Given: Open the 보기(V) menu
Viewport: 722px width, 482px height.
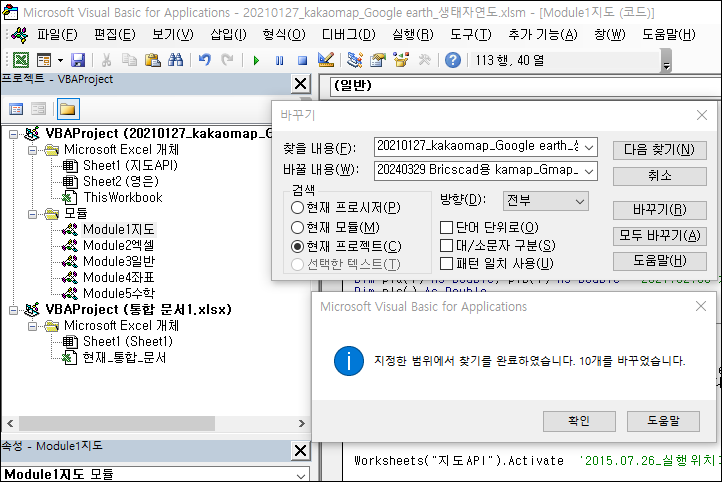Looking at the screenshot, I should pyautogui.click(x=173, y=35).
